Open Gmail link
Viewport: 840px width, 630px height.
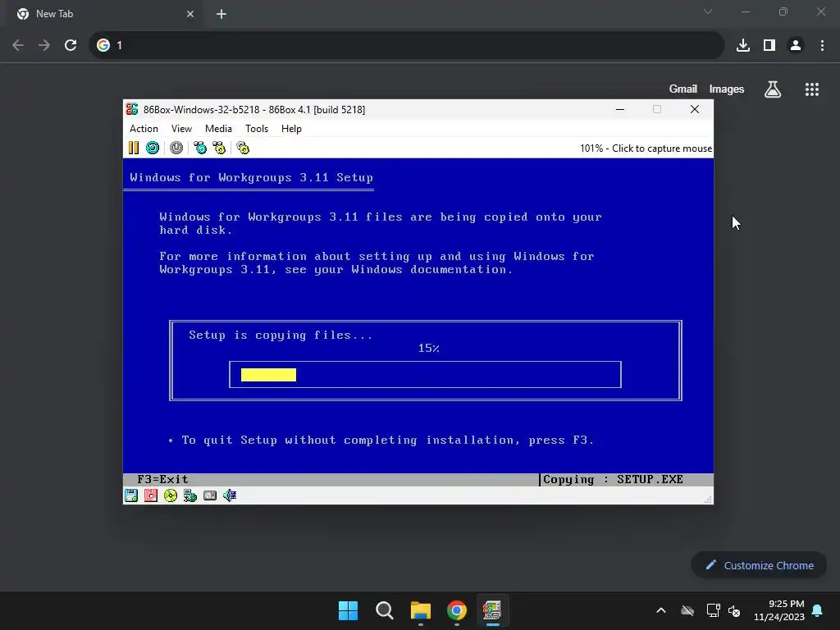click(683, 89)
